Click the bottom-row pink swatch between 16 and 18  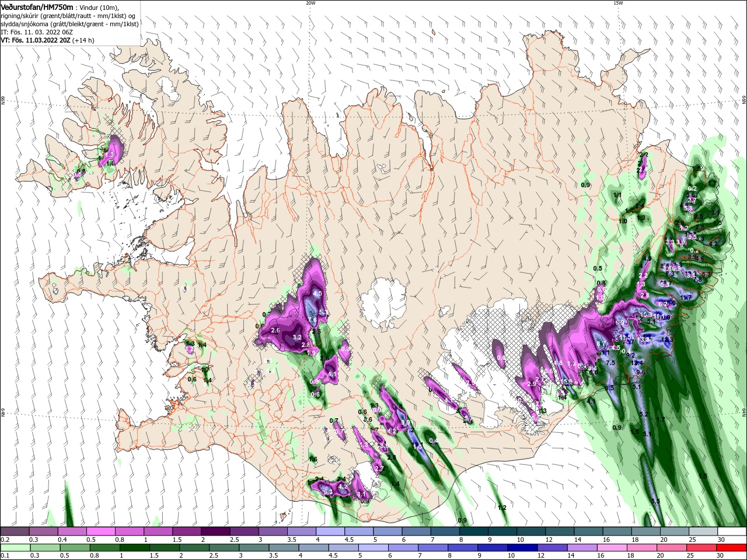coord(613,548)
